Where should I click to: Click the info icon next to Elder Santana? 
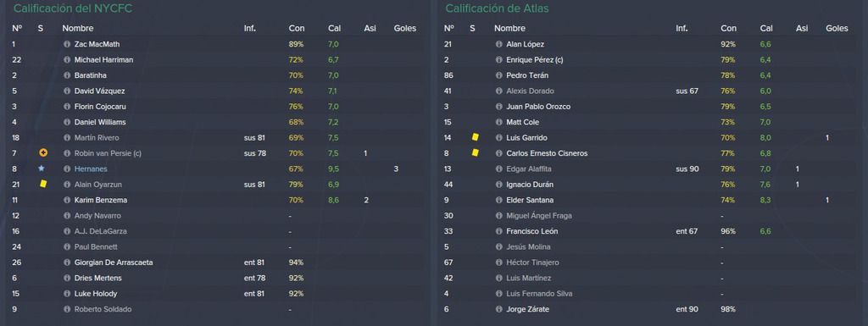click(x=498, y=200)
